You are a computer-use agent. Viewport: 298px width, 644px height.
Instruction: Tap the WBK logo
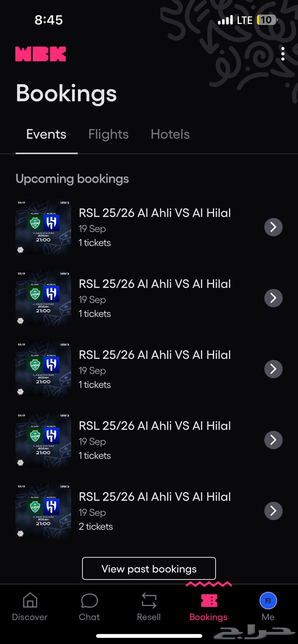coord(40,54)
